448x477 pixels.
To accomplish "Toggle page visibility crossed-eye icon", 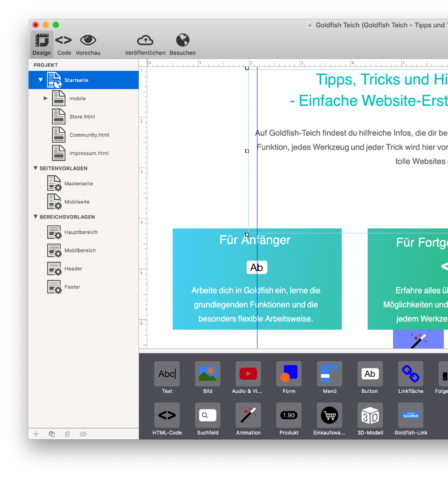I will click(83, 434).
